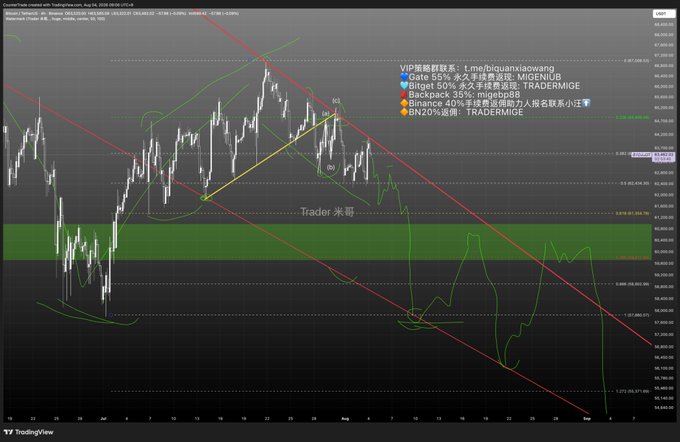
Task: Open the USDT currency selector on price axis
Action: [x=663, y=14]
